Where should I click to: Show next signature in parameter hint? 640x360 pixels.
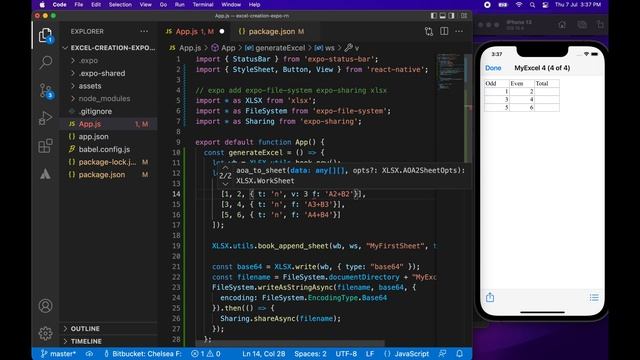click(225, 184)
